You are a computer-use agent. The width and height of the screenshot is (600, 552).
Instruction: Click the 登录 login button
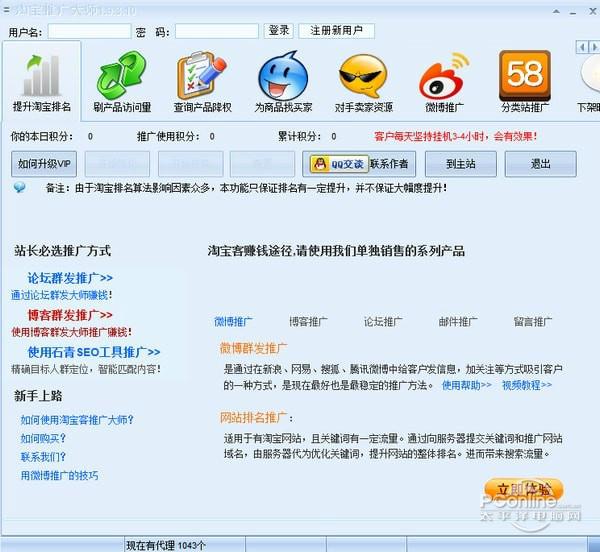[x=279, y=31]
